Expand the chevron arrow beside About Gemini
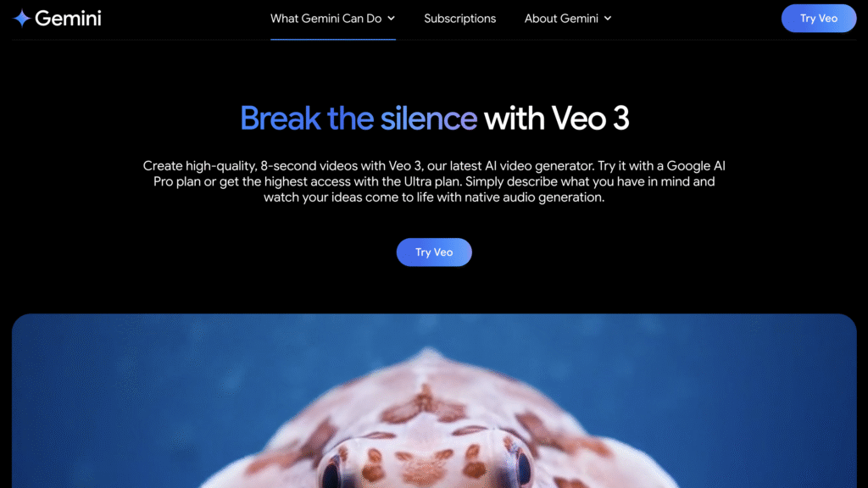The width and height of the screenshot is (868, 488). 608,19
